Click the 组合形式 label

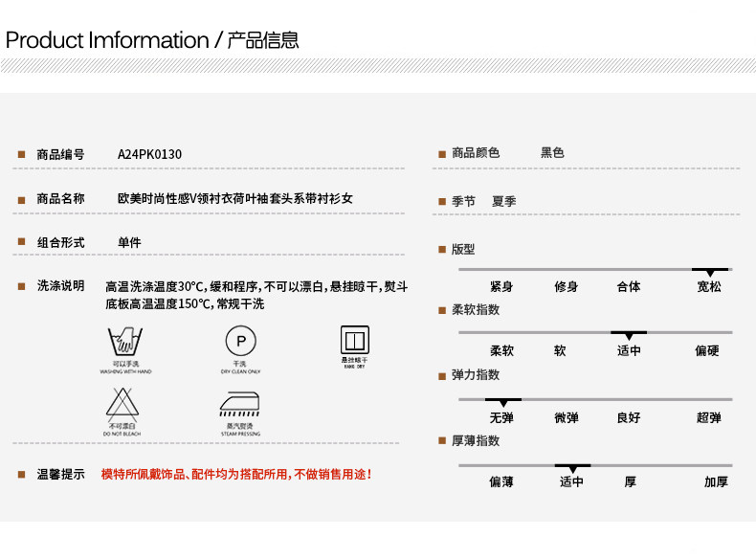coord(60,242)
